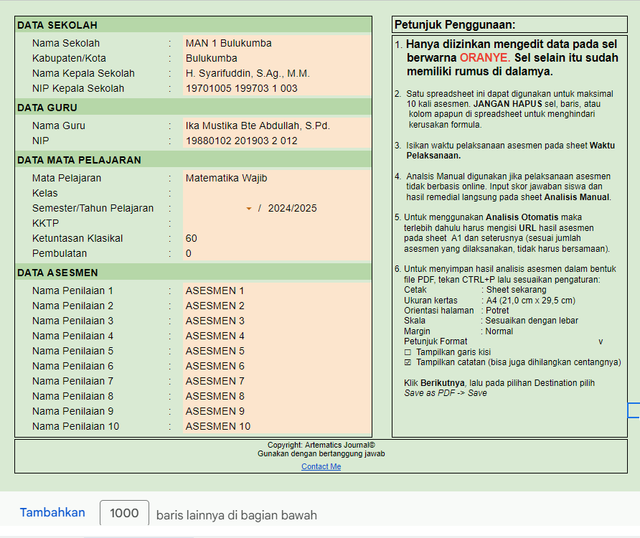Click the red ORANYE word
Screen dimensions: 640x538
click(485, 58)
